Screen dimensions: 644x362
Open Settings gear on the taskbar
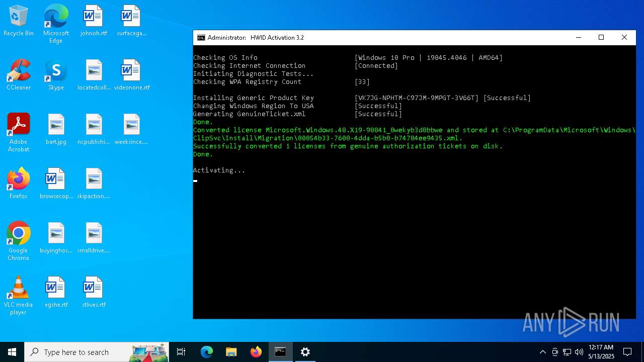click(x=305, y=352)
